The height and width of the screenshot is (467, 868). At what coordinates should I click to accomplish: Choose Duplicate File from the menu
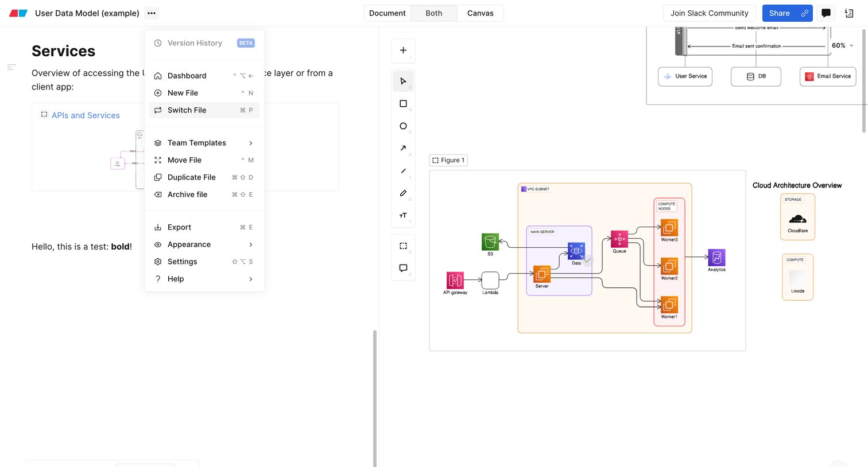point(204,177)
